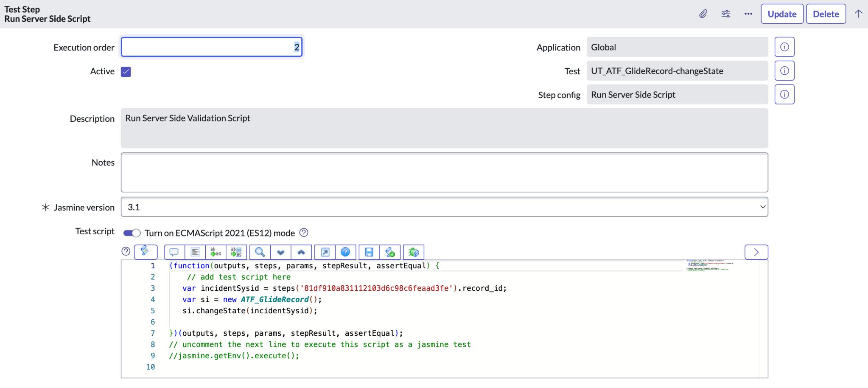868x388 pixels.
Task: Expand the script editor side panel arrow
Action: (756, 252)
